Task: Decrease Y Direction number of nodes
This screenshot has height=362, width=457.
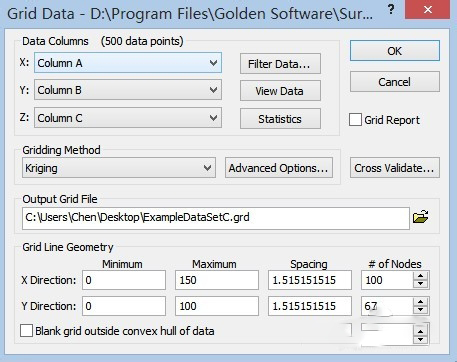Action: [420, 310]
